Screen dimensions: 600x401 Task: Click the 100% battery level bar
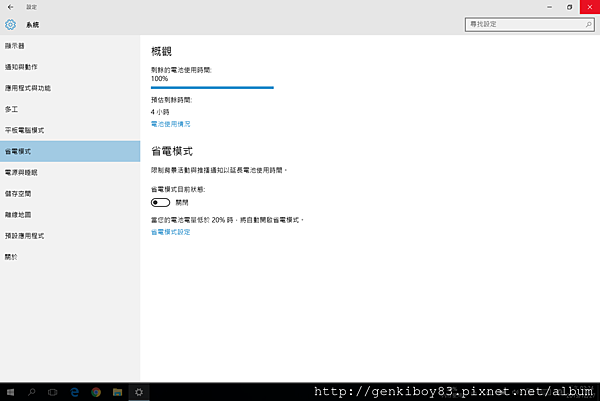click(x=212, y=88)
